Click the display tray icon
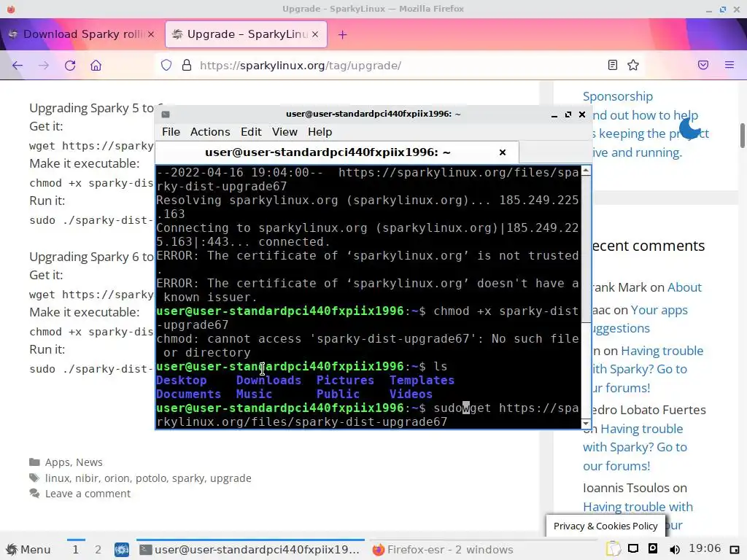747x560 pixels. click(633, 548)
